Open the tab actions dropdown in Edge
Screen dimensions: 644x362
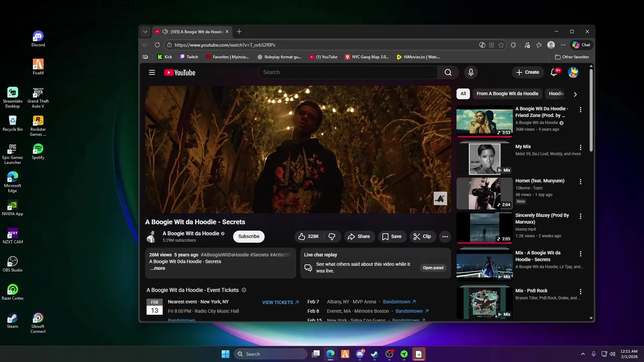coord(145,32)
